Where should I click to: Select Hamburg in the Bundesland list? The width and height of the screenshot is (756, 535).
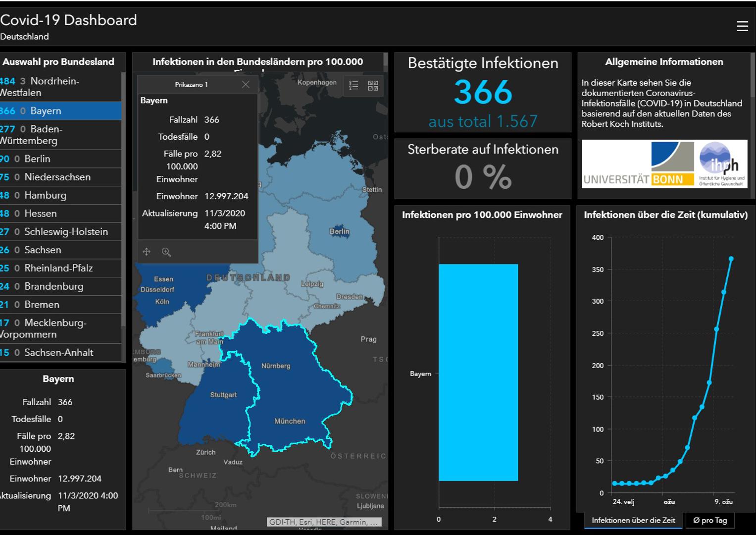(45, 195)
